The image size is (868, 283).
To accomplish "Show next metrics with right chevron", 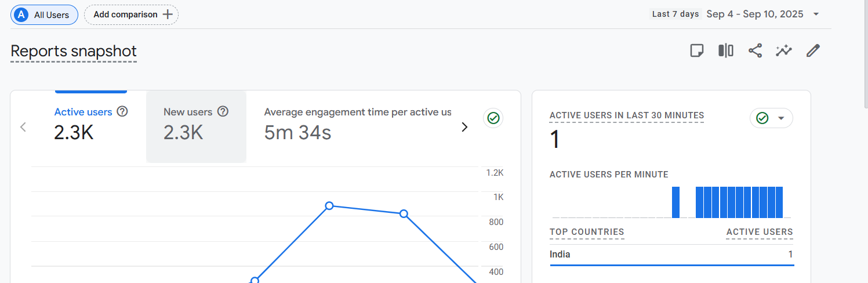I will 464,127.
